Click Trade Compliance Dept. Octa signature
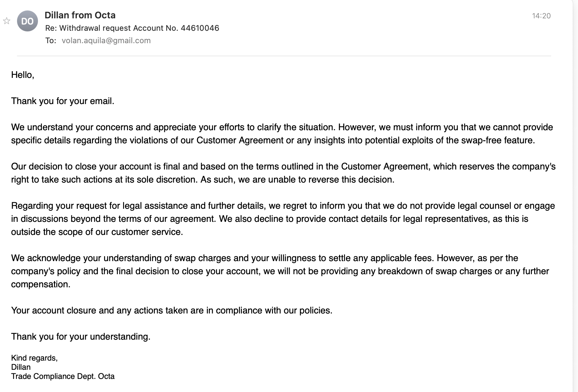This screenshot has height=392, width=578. 63,376
